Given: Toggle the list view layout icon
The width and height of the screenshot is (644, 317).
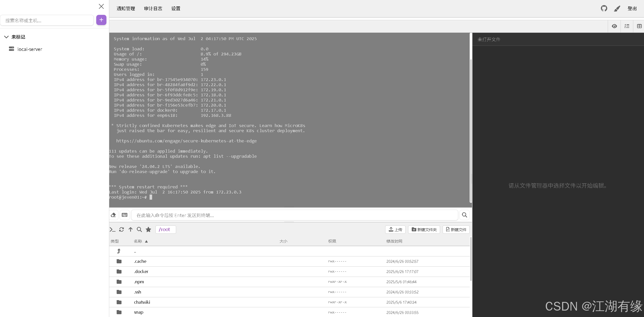Looking at the screenshot, I should (x=627, y=26).
